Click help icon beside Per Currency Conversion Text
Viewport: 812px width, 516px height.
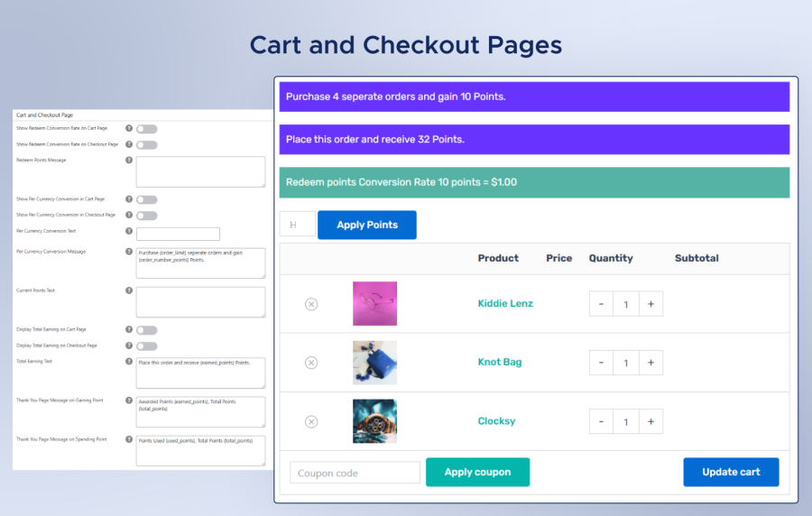tap(129, 231)
